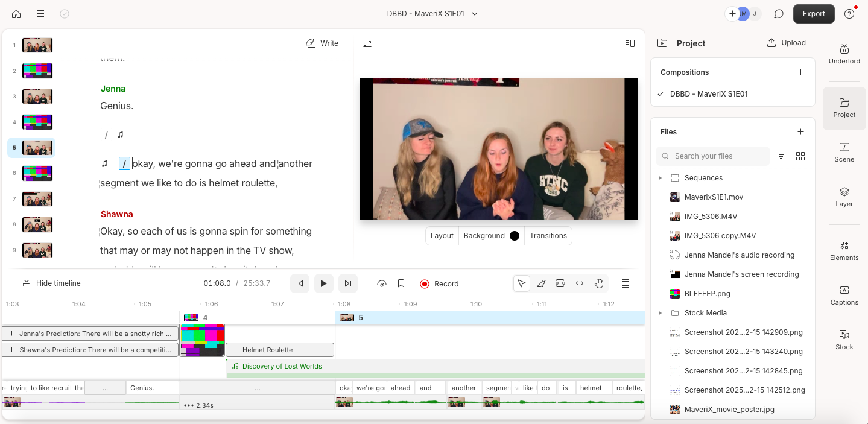The width and height of the screenshot is (868, 424).
Task: Select IMG_5306 copy.M4V file
Action: tap(720, 236)
